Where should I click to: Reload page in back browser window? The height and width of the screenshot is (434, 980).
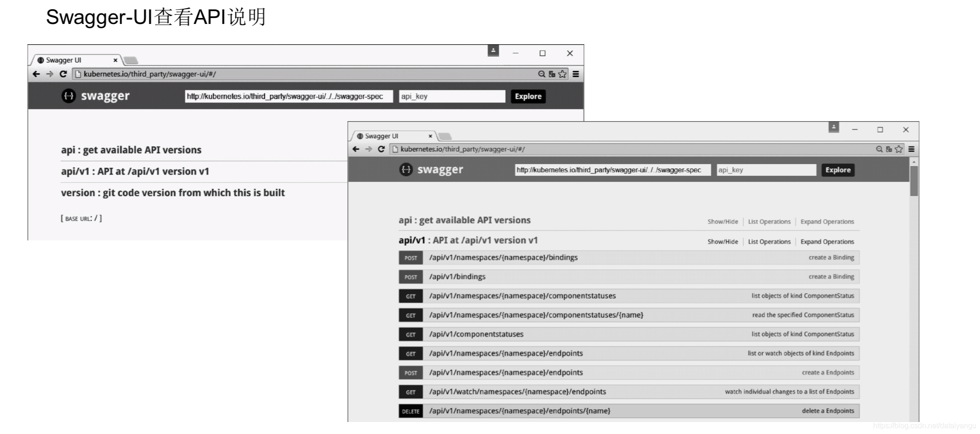click(63, 74)
